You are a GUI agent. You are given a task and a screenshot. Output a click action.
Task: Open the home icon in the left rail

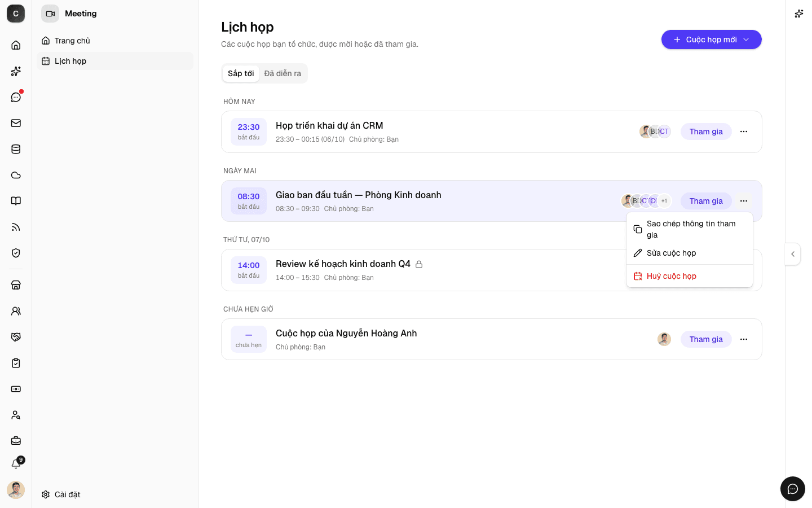[x=16, y=45]
